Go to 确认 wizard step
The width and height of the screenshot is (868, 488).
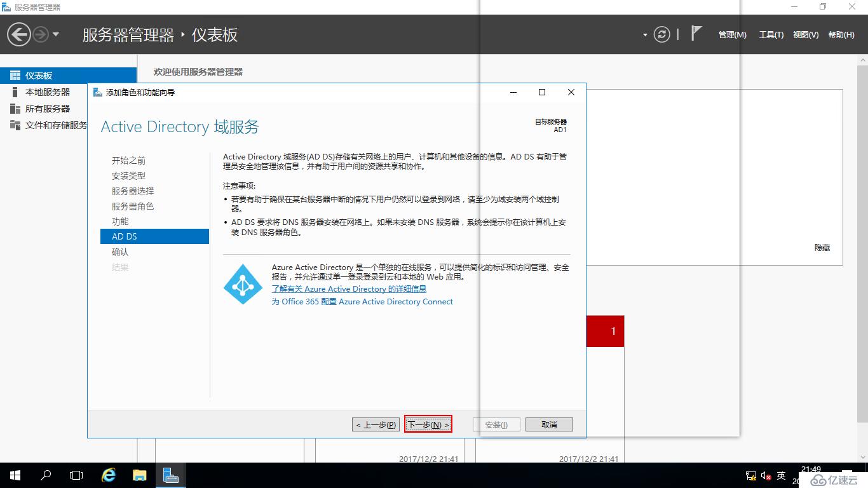coord(120,252)
